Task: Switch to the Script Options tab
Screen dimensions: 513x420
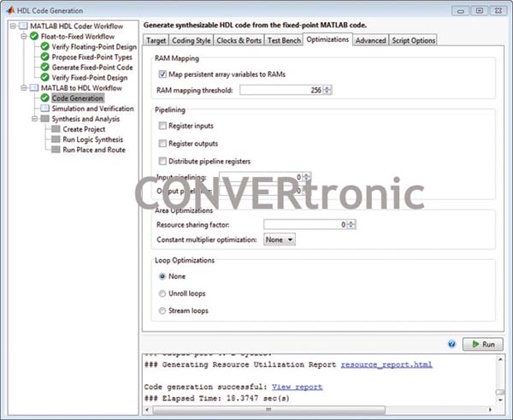Action: click(414, 40)
